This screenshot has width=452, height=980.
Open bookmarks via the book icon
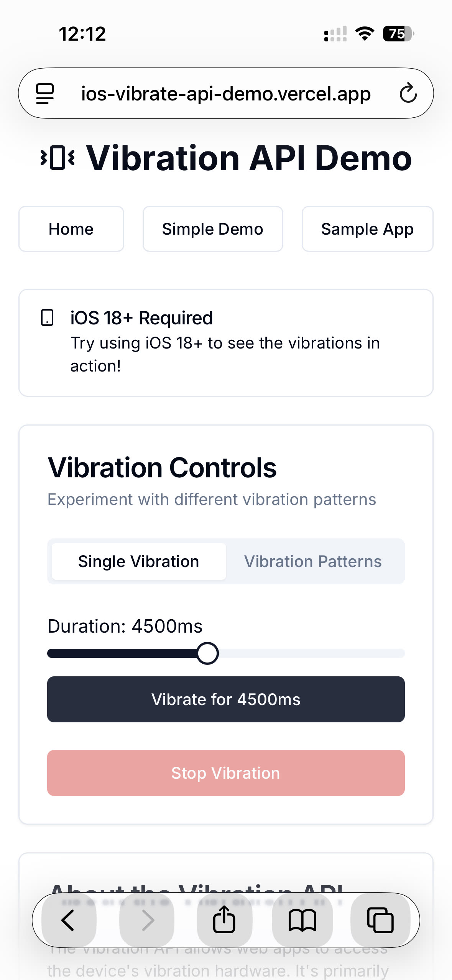tap(302, 920)
